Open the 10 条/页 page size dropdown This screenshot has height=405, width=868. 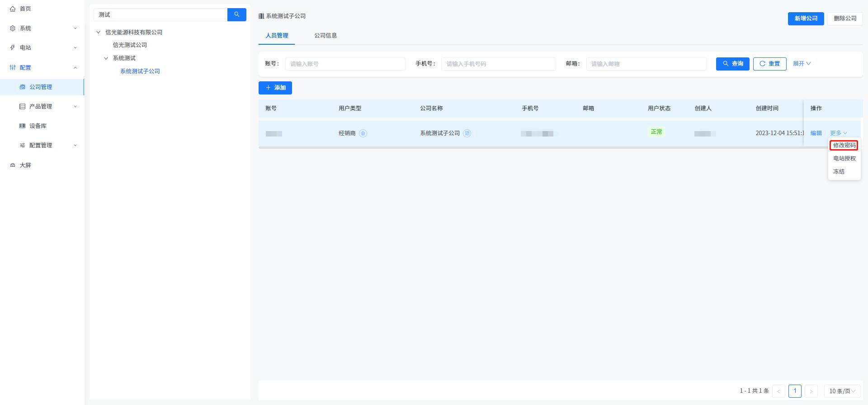click(x=842, y=391)
